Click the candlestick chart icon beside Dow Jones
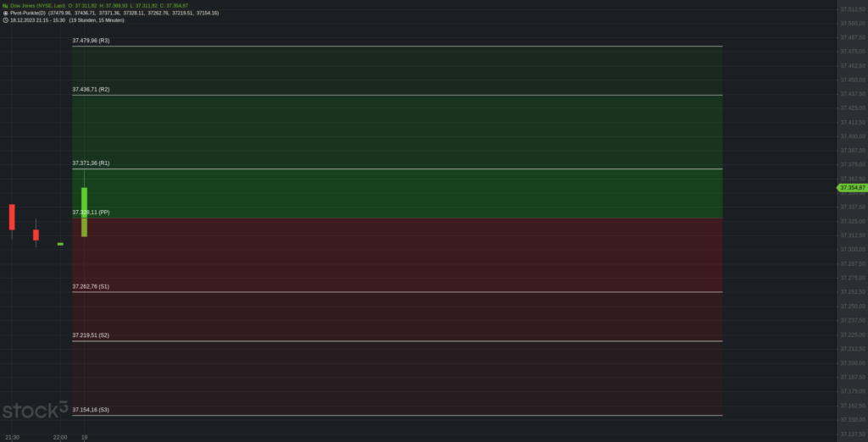The height and width of the screenshot is (442, 868). pos(5,6)
